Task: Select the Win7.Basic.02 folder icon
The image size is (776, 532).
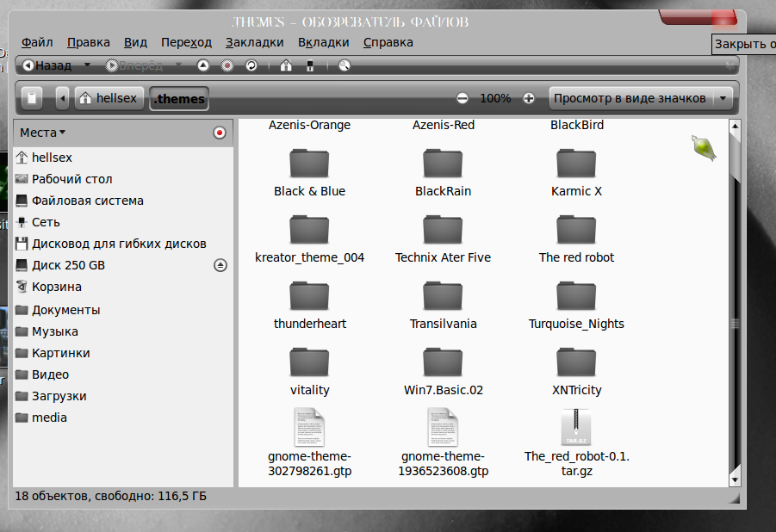Action: click(443, 362)
